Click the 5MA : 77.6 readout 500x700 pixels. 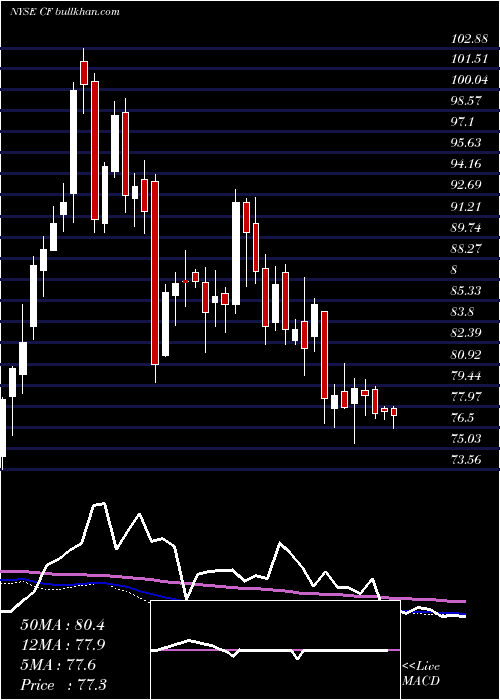click(58, 665)
